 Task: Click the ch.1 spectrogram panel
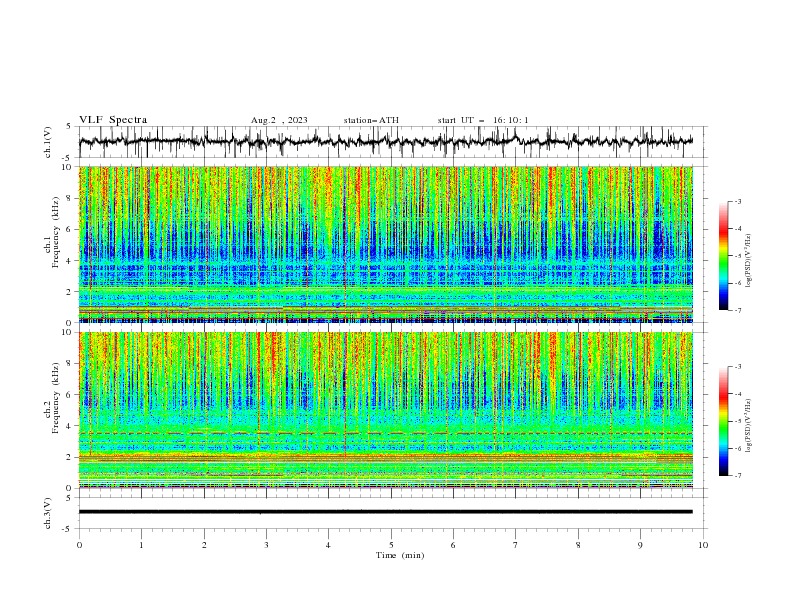[385, 244]
